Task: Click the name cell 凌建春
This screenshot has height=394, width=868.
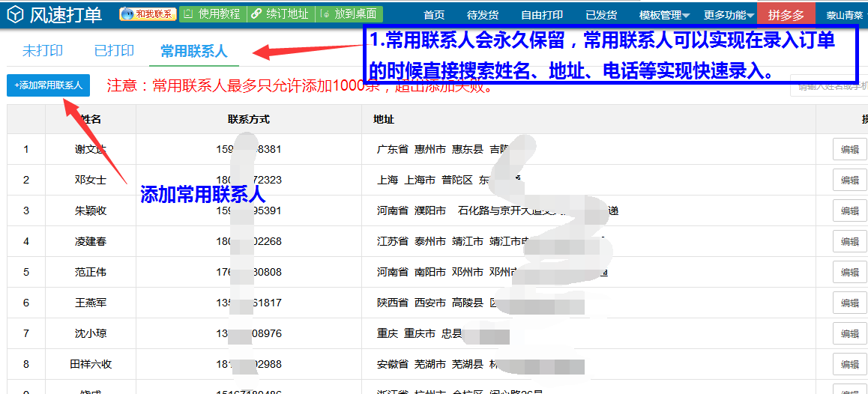Action: pos(91,241)
